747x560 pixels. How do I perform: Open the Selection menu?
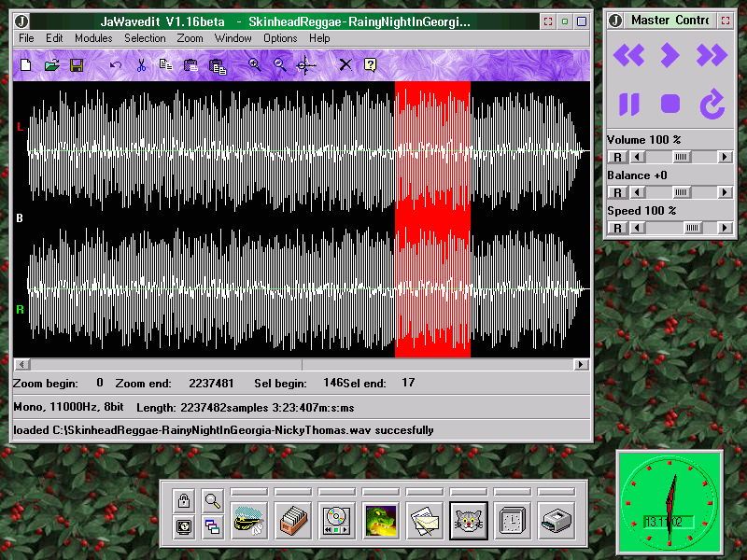point(145,38)
